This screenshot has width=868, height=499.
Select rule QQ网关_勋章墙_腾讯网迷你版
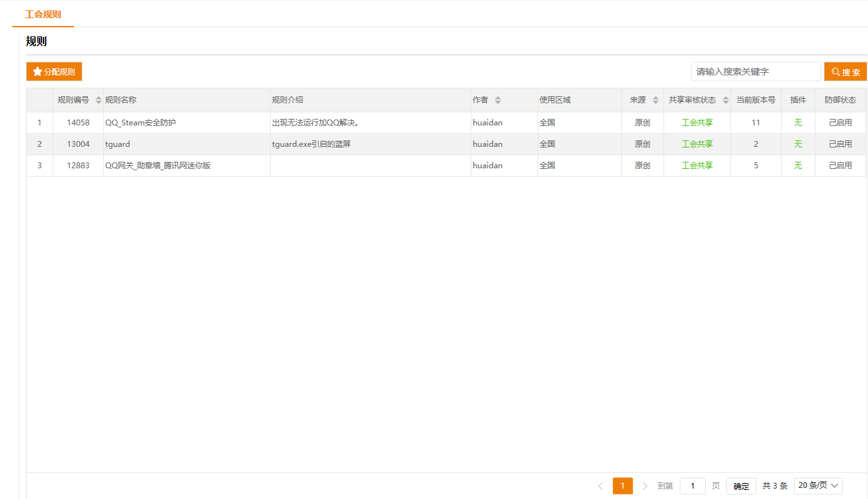158,166
